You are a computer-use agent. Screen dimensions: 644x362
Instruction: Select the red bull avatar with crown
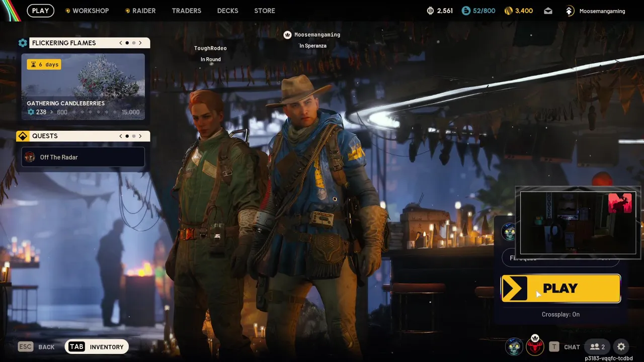pyautogui.click(x=535, y=345)
